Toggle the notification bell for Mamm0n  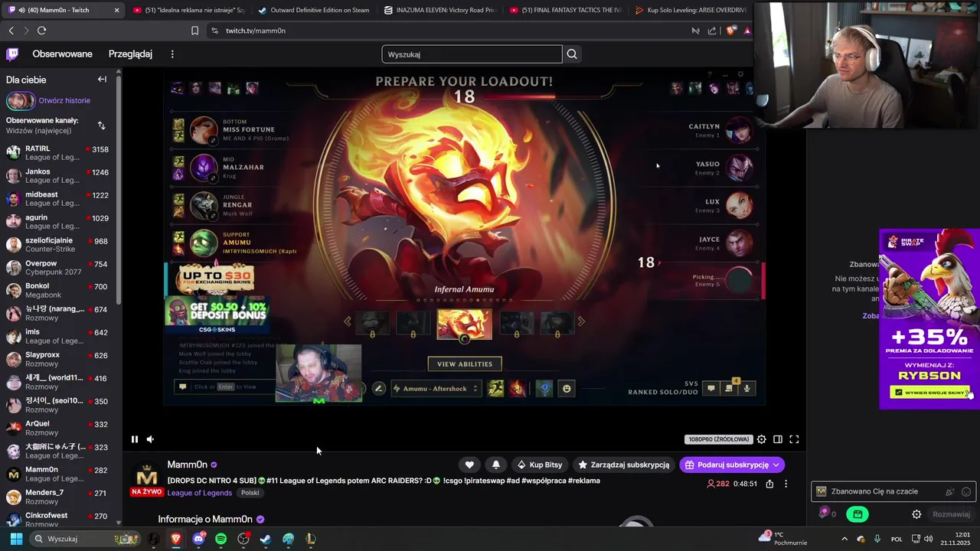pos(496,465)
